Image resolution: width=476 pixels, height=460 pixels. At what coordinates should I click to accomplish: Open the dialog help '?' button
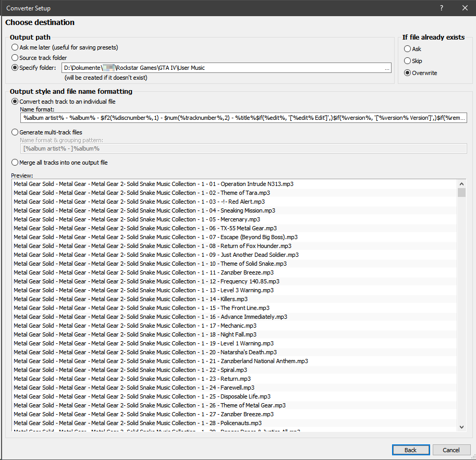442,8
